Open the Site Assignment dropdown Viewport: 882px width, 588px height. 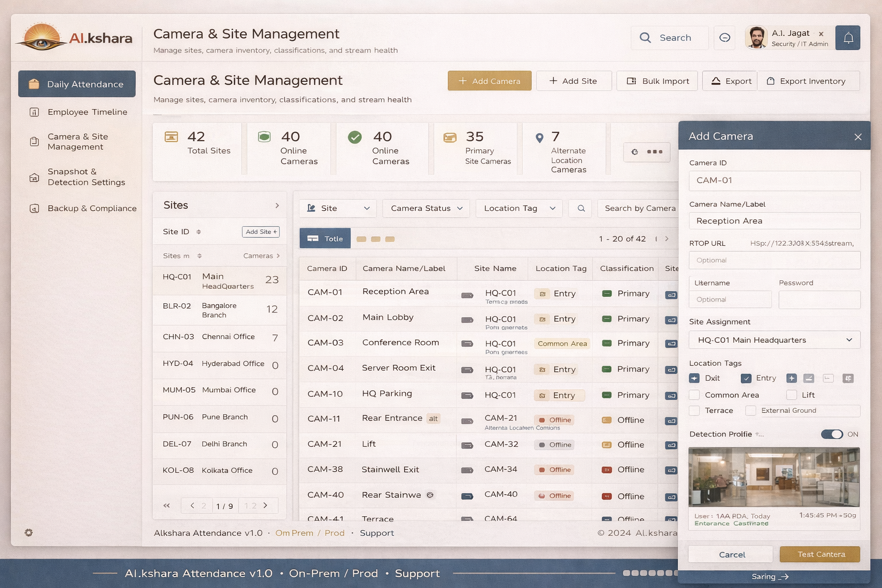[775, 340]
